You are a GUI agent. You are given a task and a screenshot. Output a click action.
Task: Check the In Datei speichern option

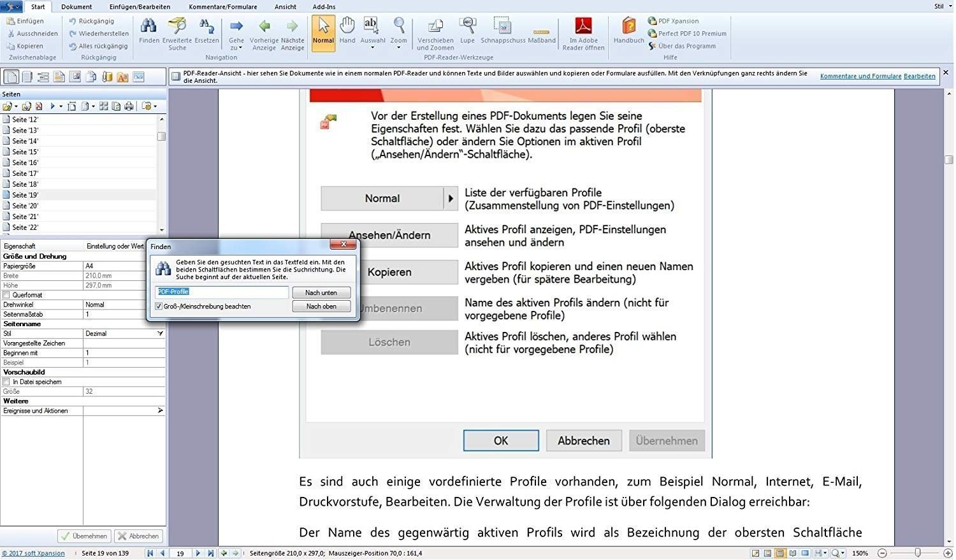coord(6,382)
